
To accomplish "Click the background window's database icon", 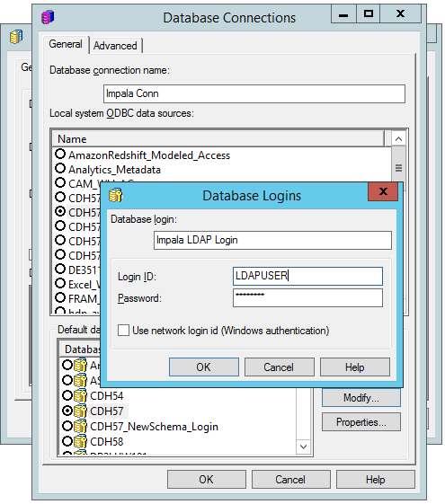I will click(x=16, y=36).
